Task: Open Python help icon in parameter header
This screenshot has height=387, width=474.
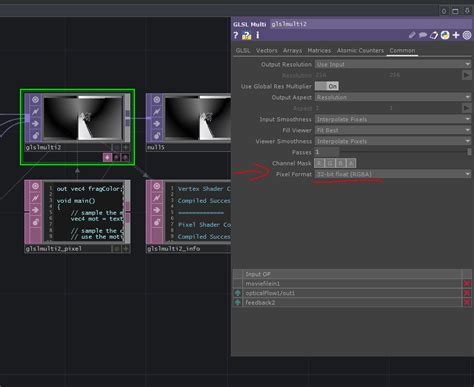Action: click(247, 35)
